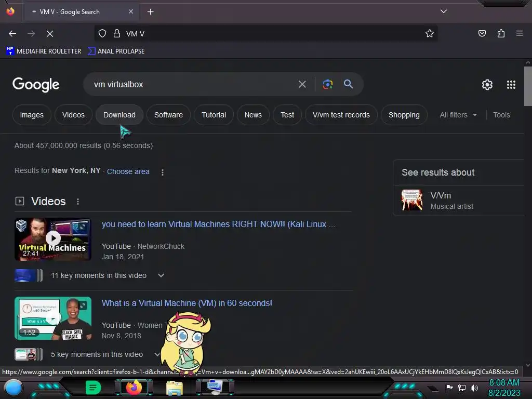This screenshot has width=532, height=399.
Task: Open the Start orb on the taskbar
Action: (x=13, y=388)
